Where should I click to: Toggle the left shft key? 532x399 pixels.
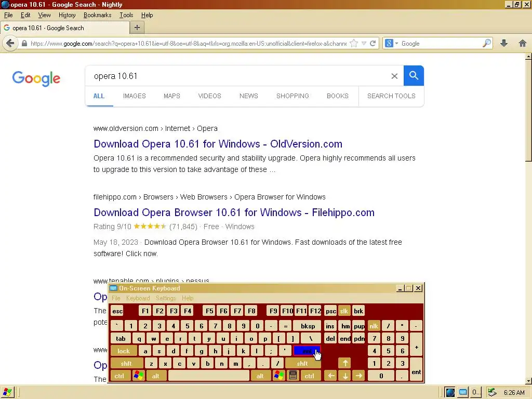[126, 363]
